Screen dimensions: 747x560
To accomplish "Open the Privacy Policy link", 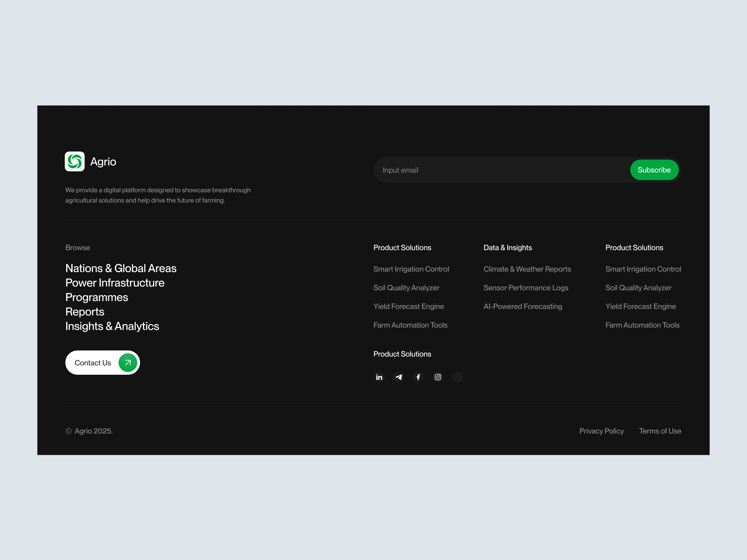I will coord(601,431).
